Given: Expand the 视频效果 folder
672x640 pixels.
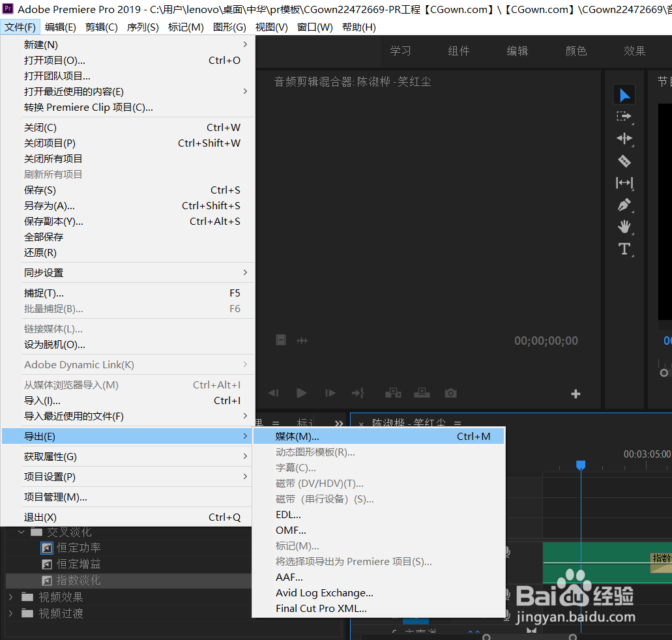Looking at the screenshot, I should [10, 597].
